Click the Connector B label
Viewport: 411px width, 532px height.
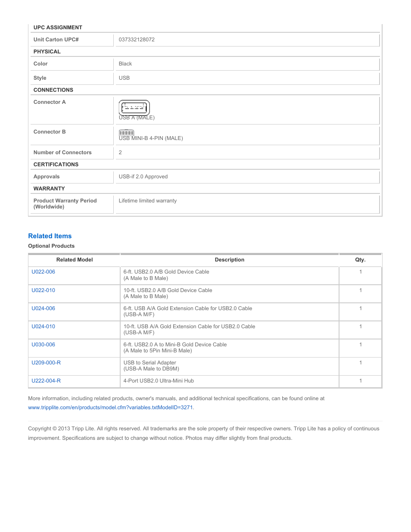tap(50, 132)
